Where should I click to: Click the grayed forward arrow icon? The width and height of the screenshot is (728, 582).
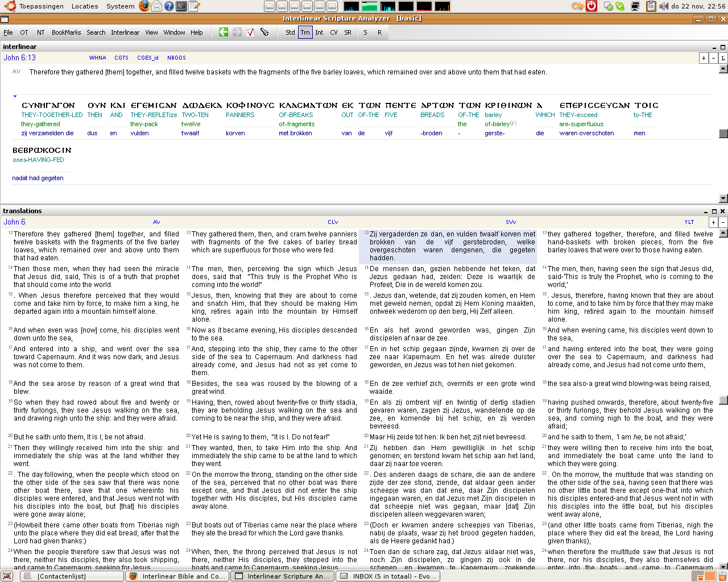[x=237, y=32]
